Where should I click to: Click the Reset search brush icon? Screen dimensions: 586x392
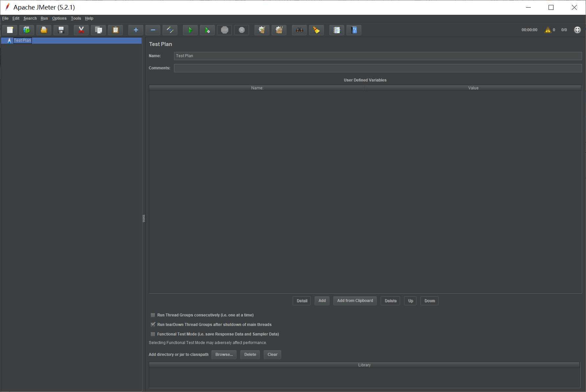pos(316,30)
